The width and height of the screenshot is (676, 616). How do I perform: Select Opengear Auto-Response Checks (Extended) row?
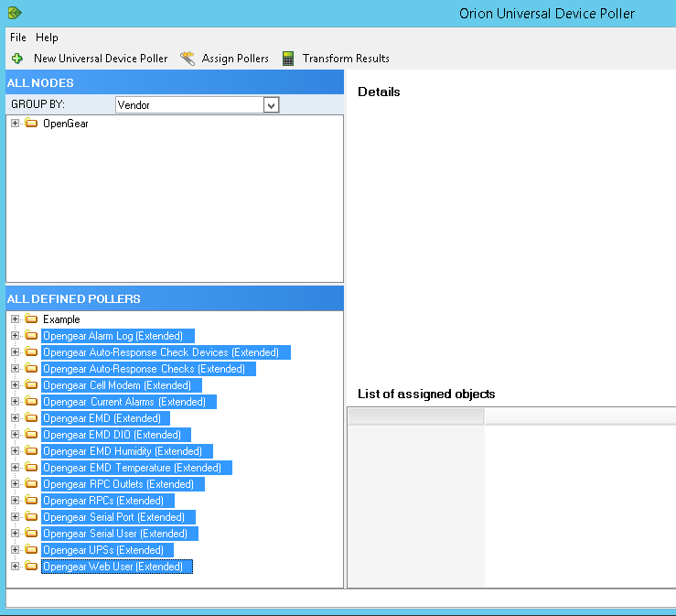click(148, 369)
